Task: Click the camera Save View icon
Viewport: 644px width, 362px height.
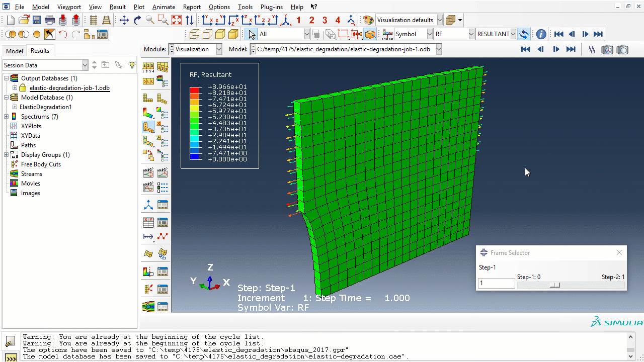Action: (608, 49)
